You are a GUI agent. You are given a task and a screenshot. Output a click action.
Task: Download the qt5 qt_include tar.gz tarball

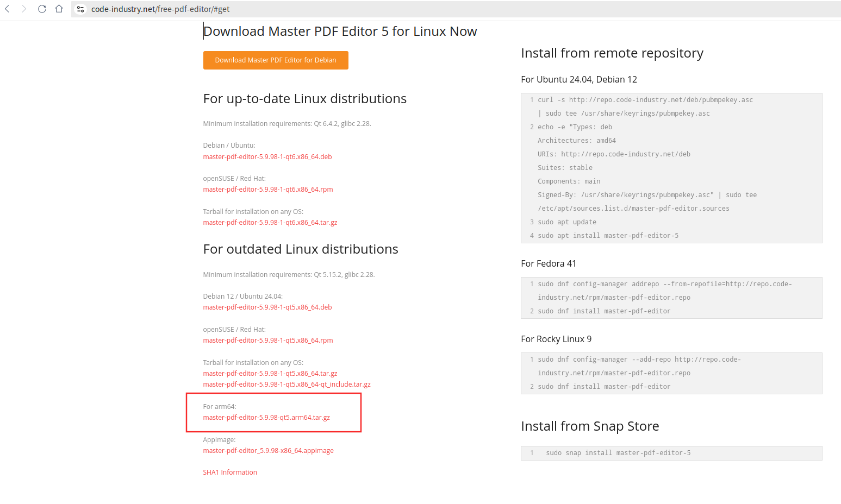pyautogui.click(x=287, y=385)
